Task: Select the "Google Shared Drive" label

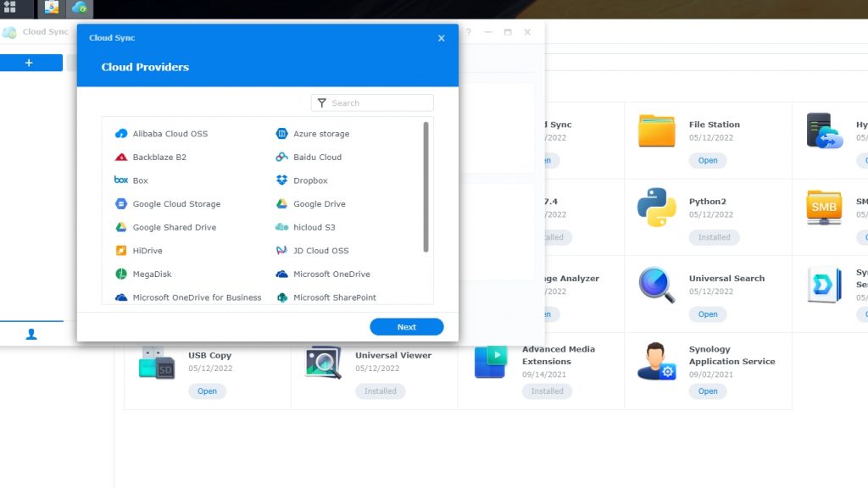Action: point(175,227)
